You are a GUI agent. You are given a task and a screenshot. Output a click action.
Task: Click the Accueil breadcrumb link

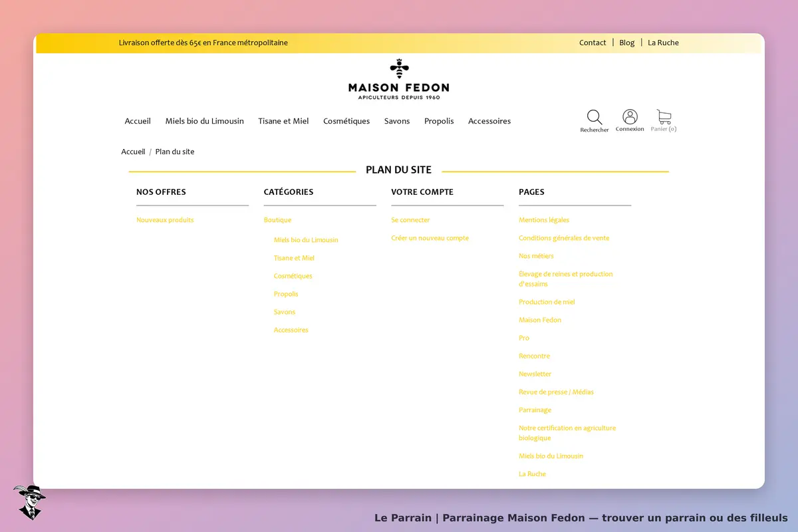[133, 152]
